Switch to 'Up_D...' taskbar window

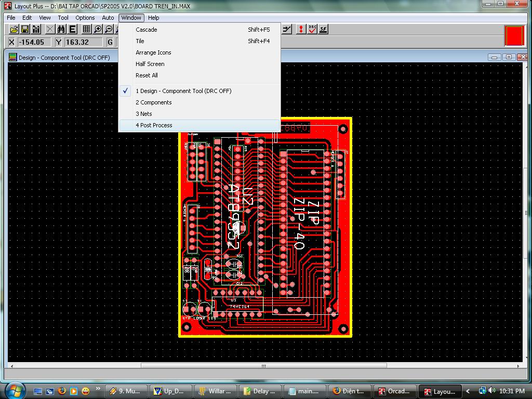click(171, 391)
